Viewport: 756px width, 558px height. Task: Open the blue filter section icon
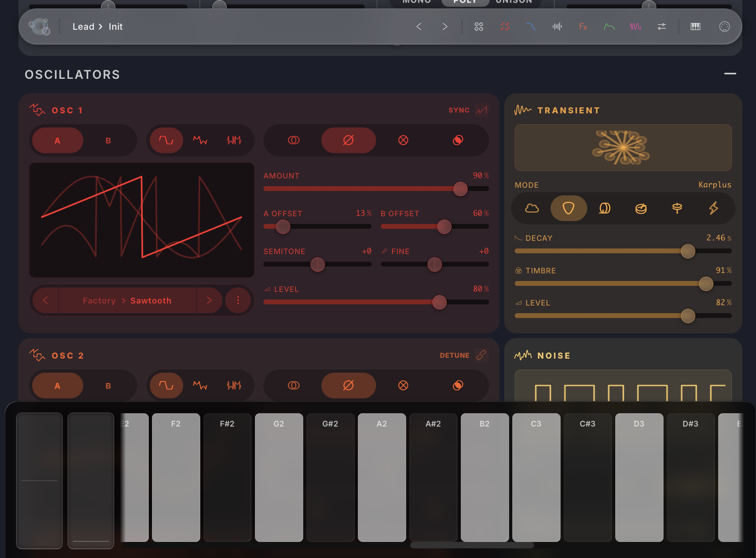(x=531, y=27)
